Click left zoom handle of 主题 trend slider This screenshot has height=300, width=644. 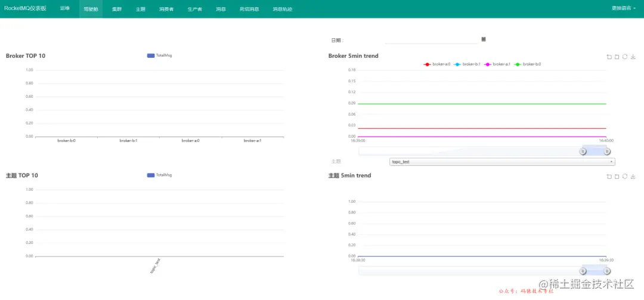[583, 271]
